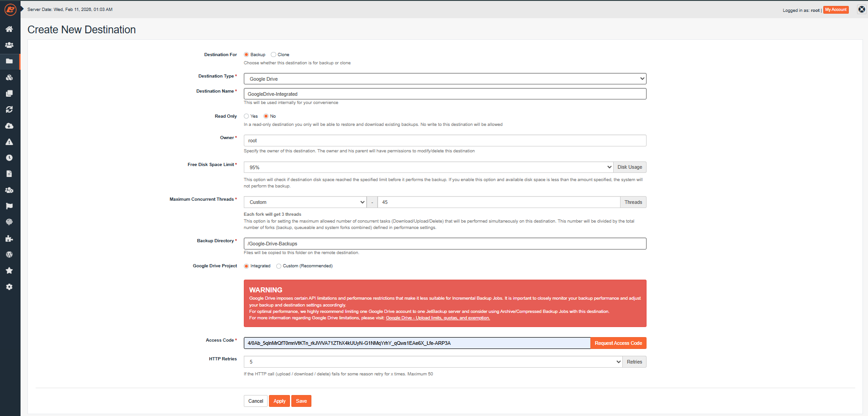Choose Custom (Recommended) Google Drive project

point(279,266)
